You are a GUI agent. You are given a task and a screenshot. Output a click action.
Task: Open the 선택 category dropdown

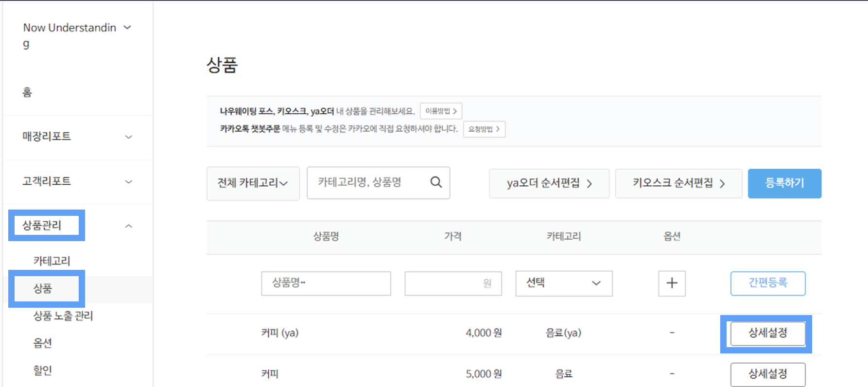(x=564, y=283)
